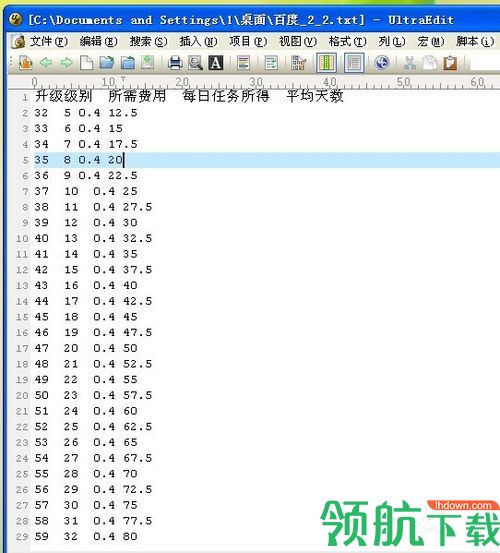
Task: Open the 搜索(S) menu
Action: point(148,42)
